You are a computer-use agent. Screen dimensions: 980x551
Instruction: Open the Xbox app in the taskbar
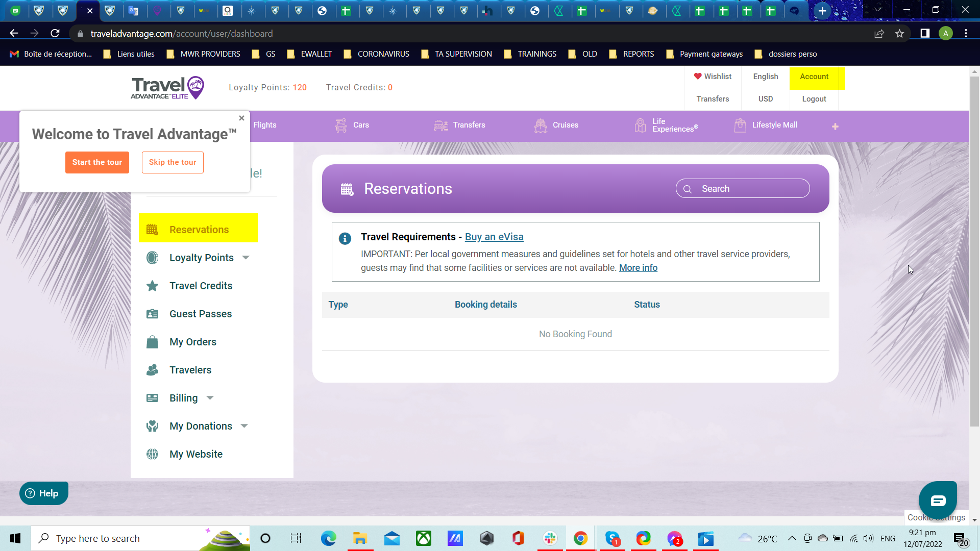point(424,539)
